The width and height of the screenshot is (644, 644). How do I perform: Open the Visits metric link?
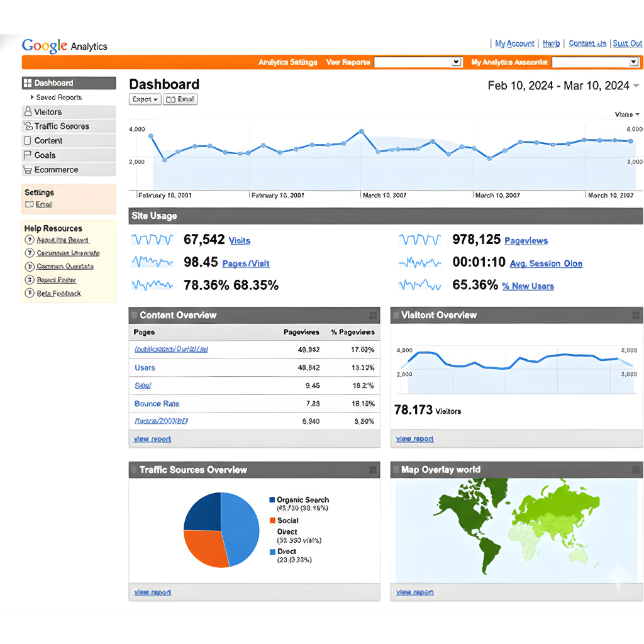pos(240,241)
